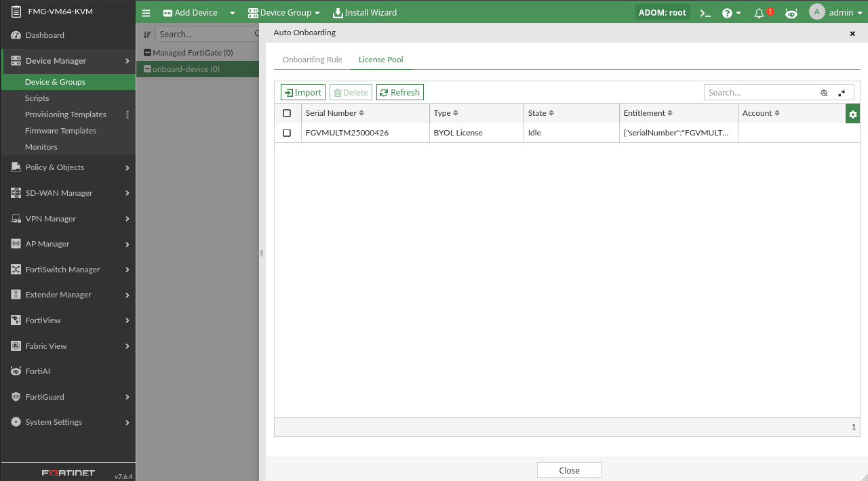868x481 pixels.
Task: Open the admin user dropdown
Action: pos(845,12)
